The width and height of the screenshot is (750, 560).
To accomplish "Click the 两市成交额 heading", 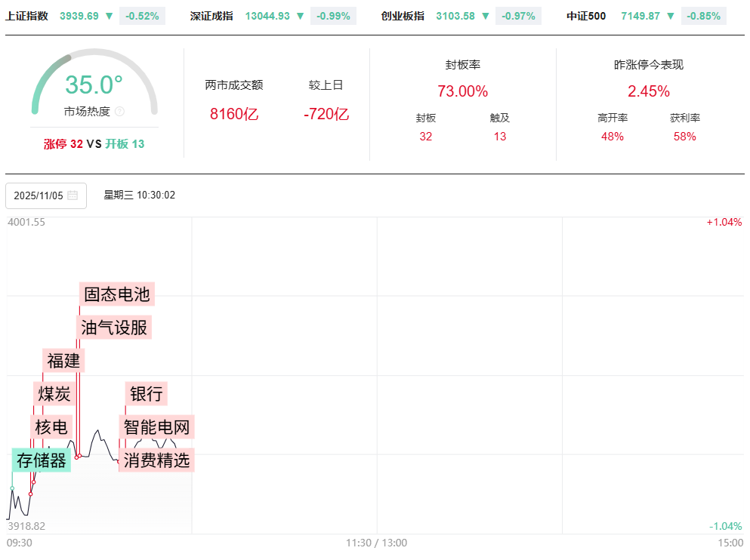I will click(x=234, y=85).
